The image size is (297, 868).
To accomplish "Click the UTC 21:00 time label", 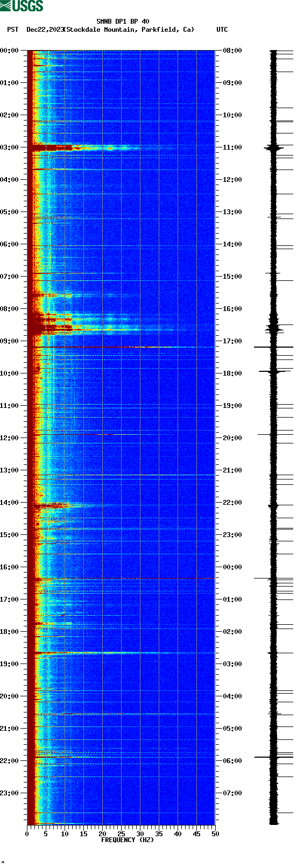I will click(232, 470).
